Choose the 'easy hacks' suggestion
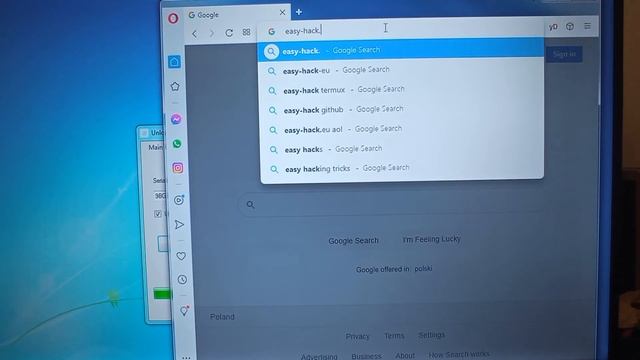The image size is (640, 360). point(402,149)
